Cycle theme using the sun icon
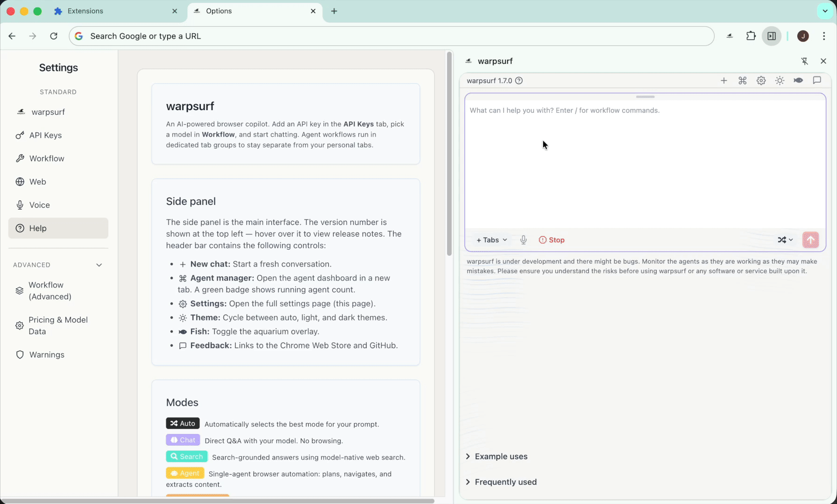The height and width of the screenshot is (504, 837). (x=780, y=81)
